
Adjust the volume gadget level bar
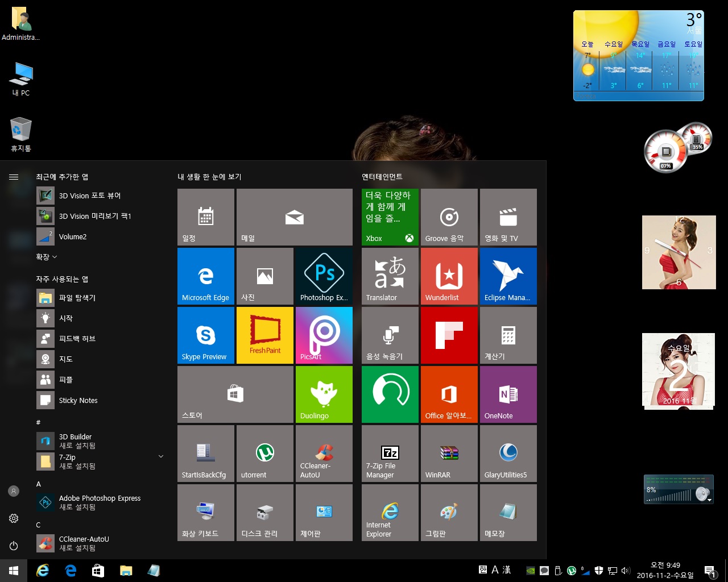pos(669,495)
